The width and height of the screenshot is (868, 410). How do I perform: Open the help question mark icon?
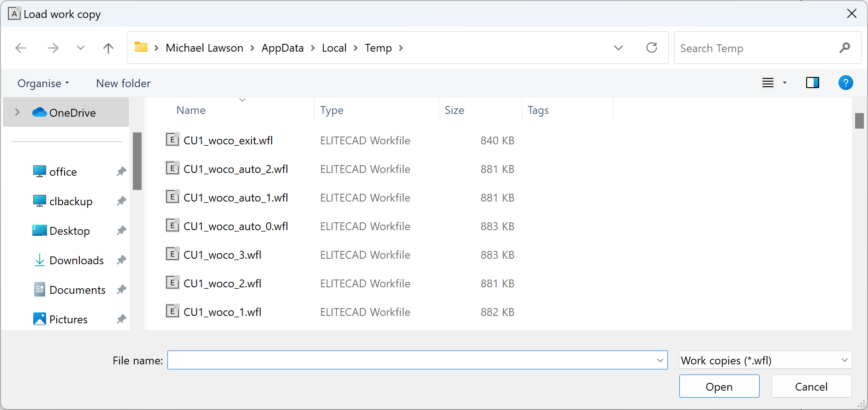tap(845, 83)
